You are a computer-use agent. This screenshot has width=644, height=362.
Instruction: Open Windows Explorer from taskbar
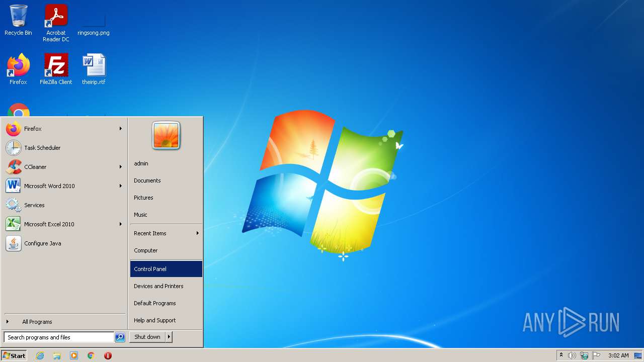[57, 355]
